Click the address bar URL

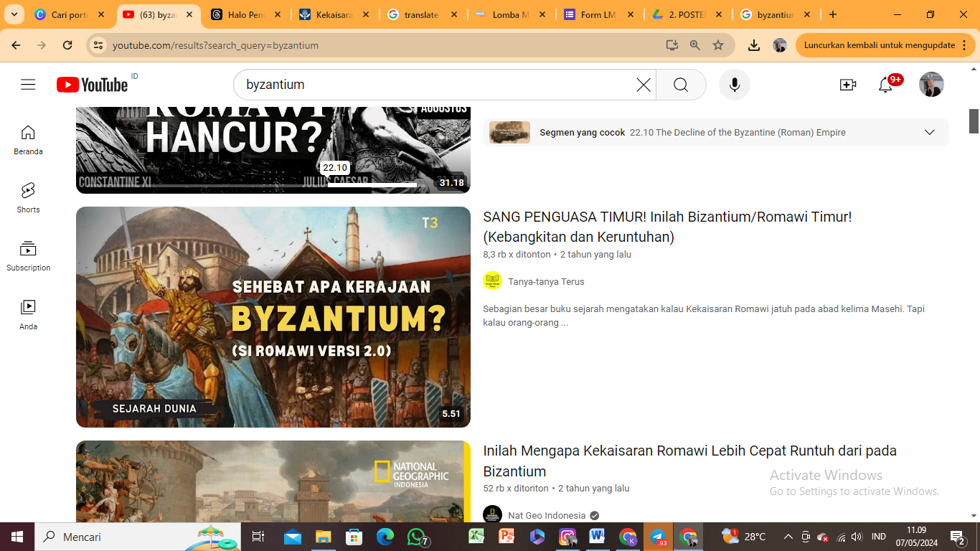click(x=215, y=45)
